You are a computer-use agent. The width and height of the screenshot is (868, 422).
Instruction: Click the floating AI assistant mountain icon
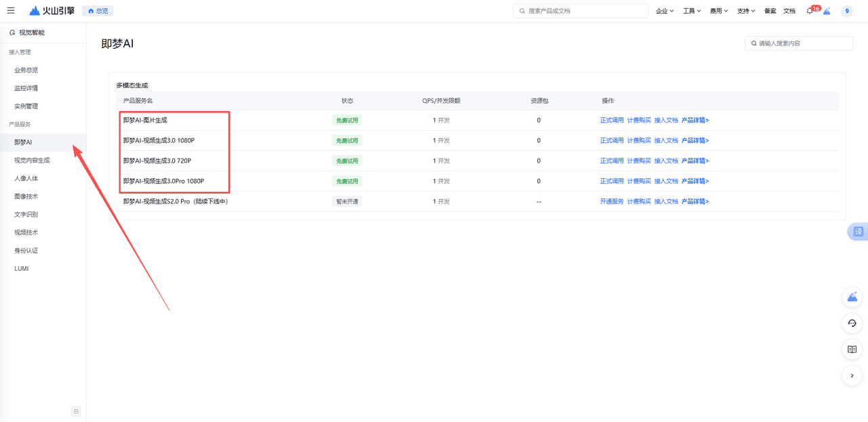click(852, 297)
